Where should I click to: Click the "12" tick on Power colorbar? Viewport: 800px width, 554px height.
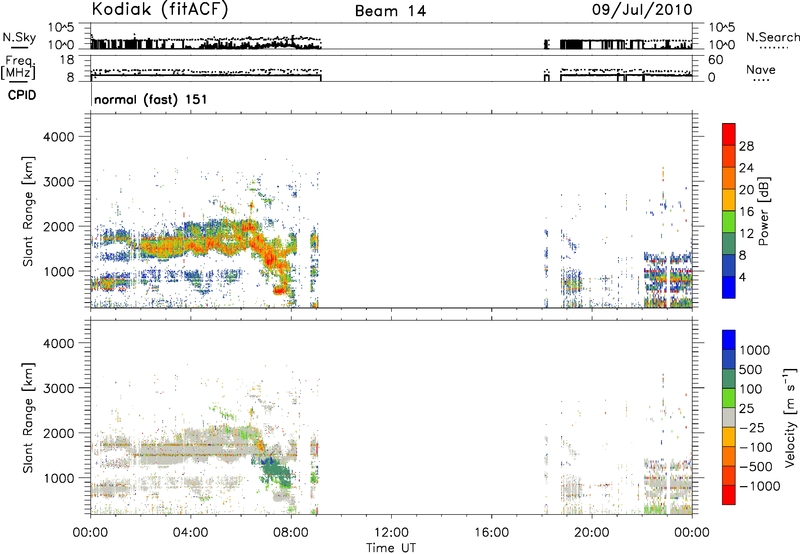(746, 234)
